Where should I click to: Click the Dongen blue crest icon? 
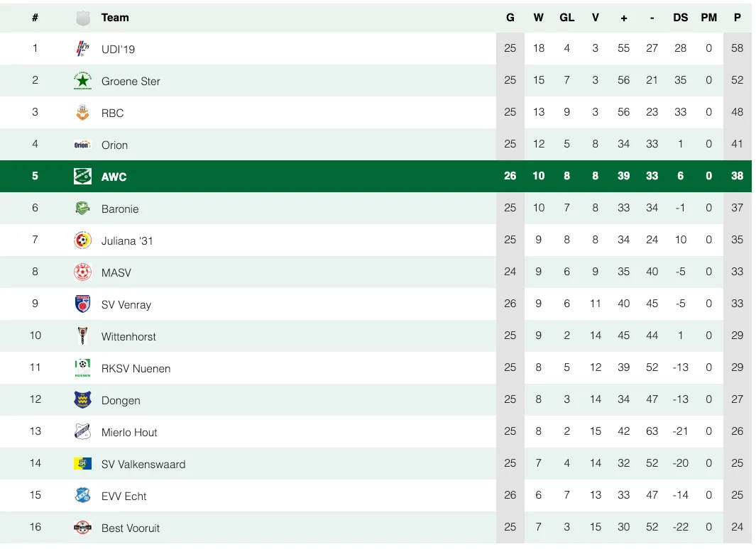83,400
